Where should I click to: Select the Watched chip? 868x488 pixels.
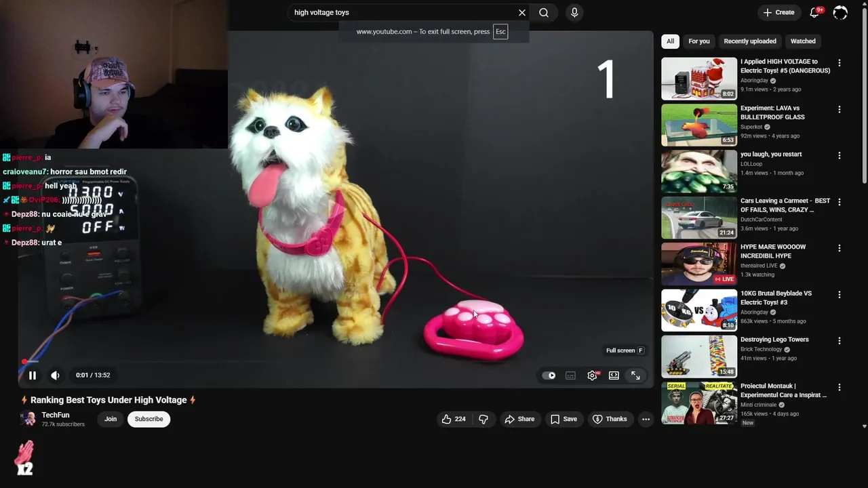point(803,41)
